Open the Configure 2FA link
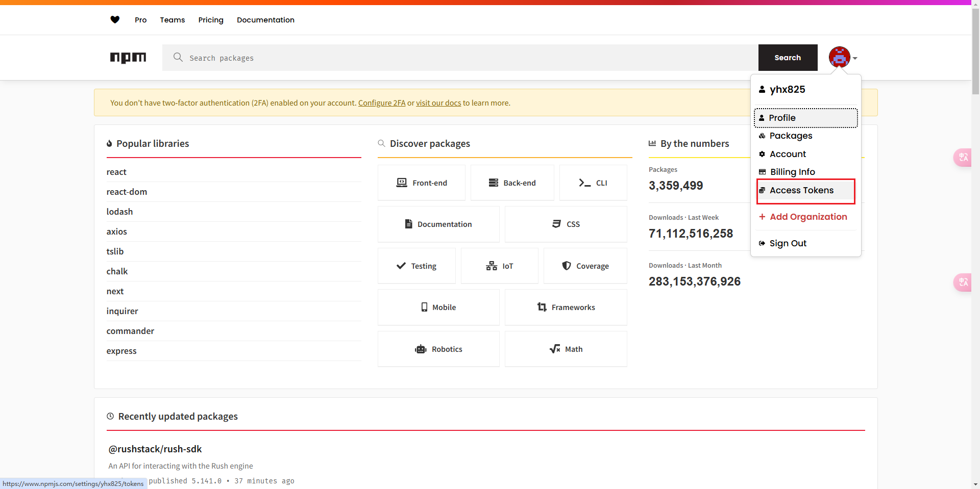The width and height of the screenshot is (980, 489). pos(381,103)
